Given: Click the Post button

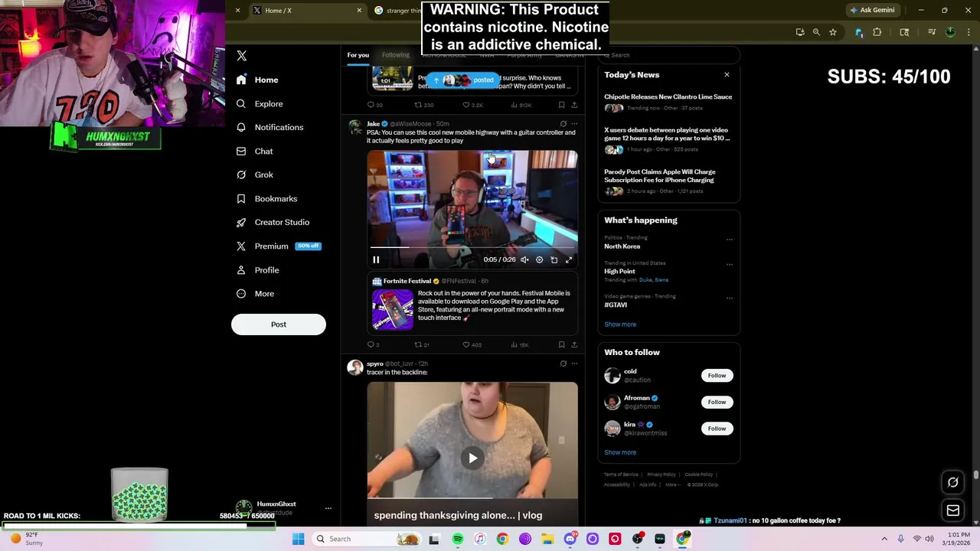Looking at the screenshot, I should coord(279,324).
